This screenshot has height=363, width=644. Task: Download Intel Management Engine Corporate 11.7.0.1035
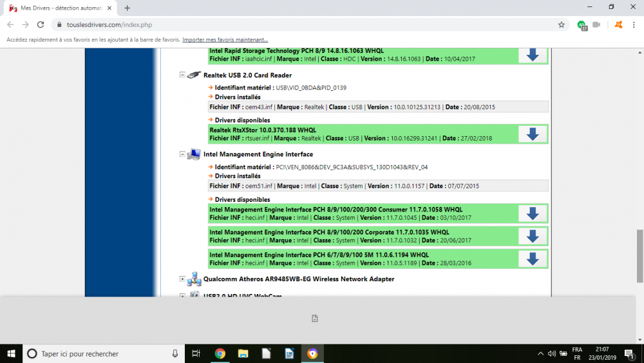point(533,236)
